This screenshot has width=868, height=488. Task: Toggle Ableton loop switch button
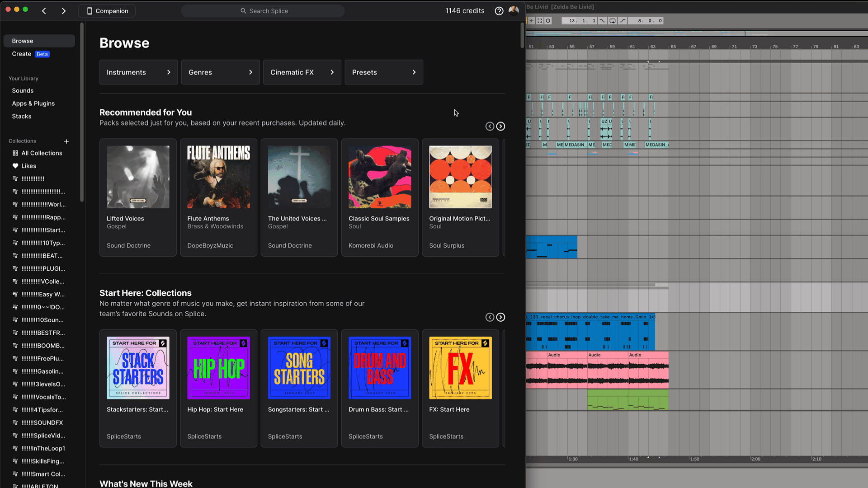(613, 21)
